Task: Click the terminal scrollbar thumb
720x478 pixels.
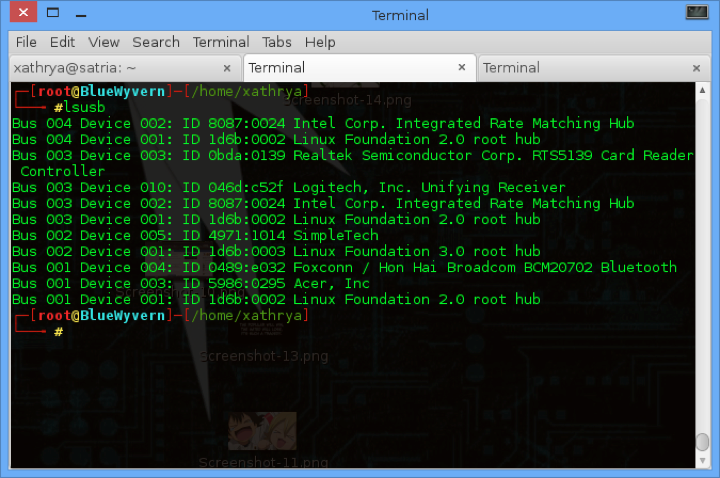Action: (x=702, y=442)
